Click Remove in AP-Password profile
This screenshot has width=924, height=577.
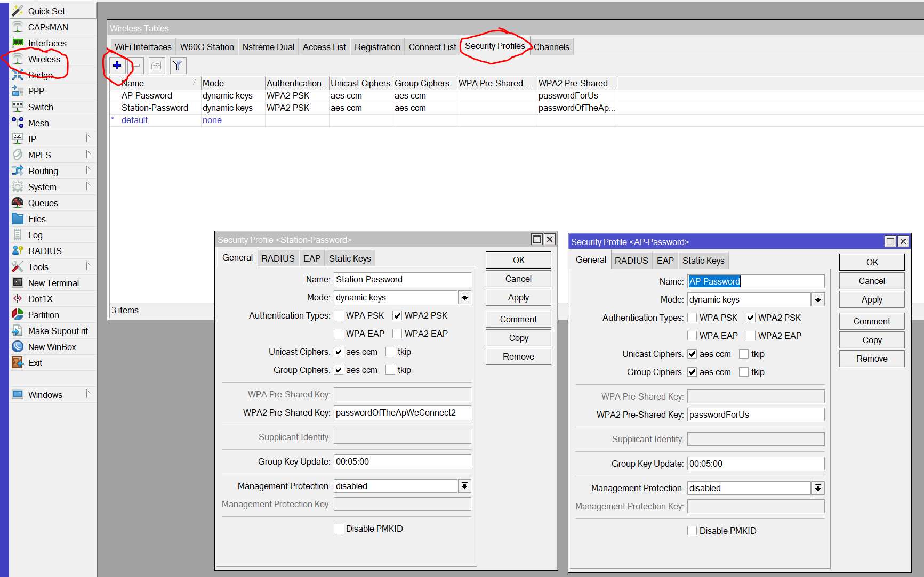[x=872, y=359]
